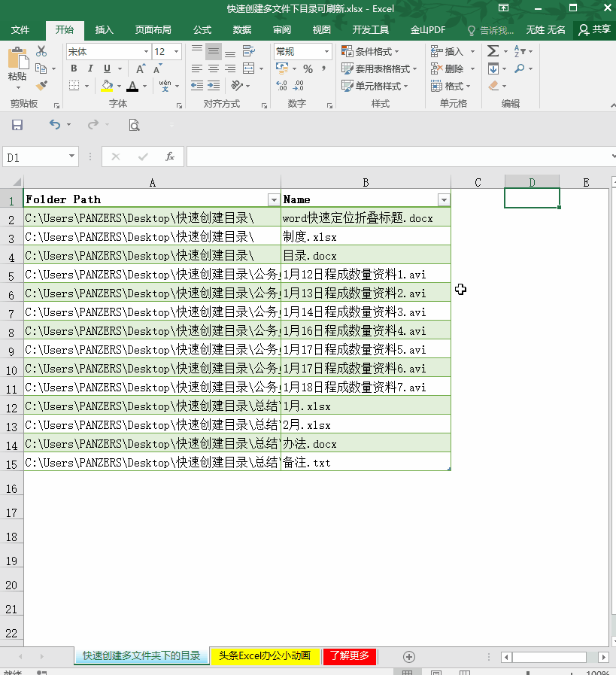Screen dimensions: 616x675
Task: Click the Clear eraser icon
Action: (x=494, y=86)
